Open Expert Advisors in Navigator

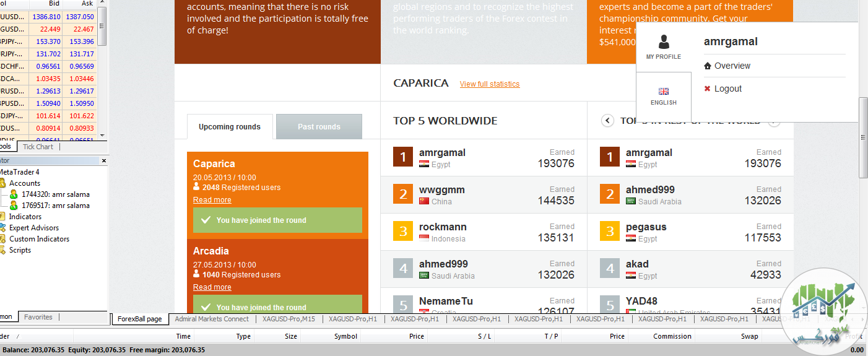[x=33, y=228]
